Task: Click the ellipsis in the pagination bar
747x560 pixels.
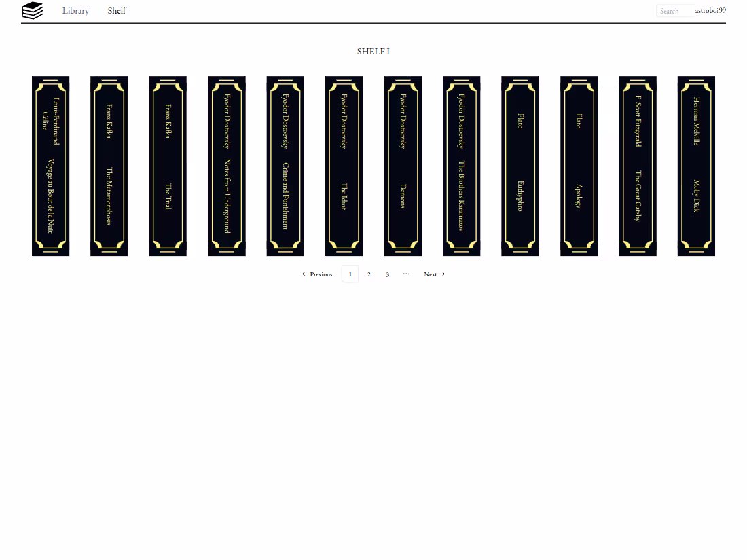Action: (406, 274)
